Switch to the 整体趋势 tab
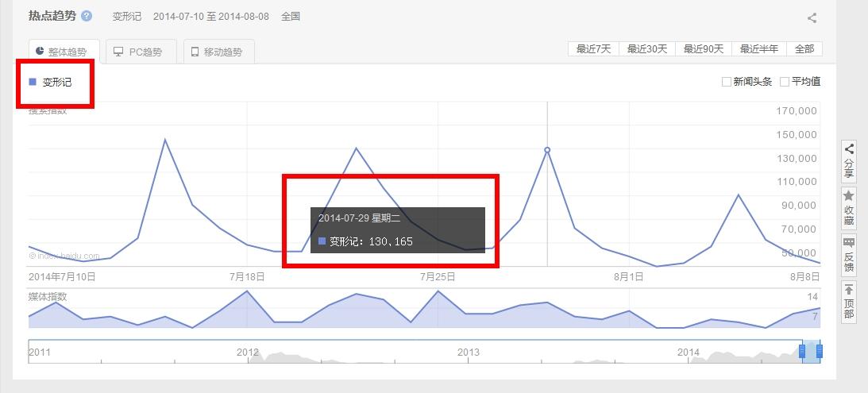The height and width of the screenshot is (393, 868). tap(64, 52)
